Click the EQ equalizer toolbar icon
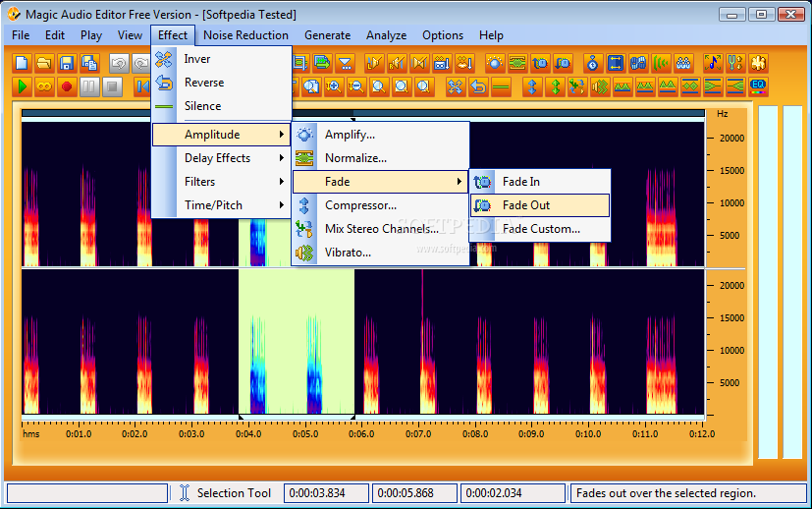The width and height of the screenshot is (812, 509). (x=758, y=86)
